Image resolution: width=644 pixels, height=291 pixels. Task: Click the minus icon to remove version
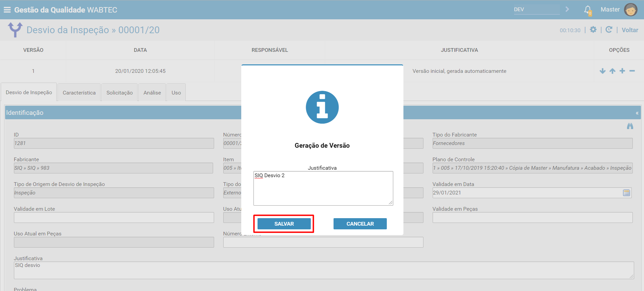tap(632, 71)
